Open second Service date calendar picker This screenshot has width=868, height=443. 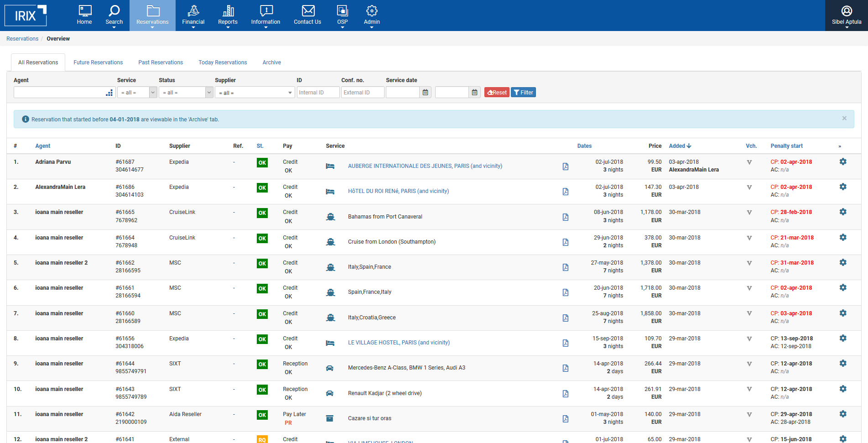tap(474, 93)
